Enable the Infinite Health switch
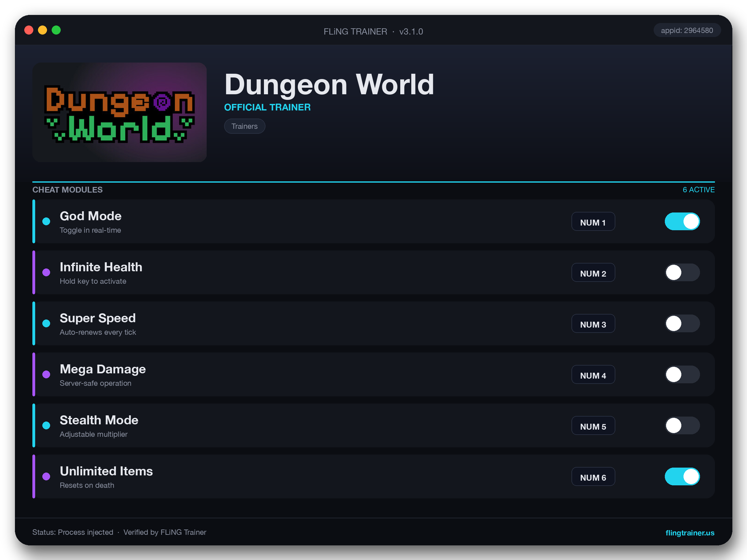The width and height of the screenshot is (747, 560). [x=682, y=273]
